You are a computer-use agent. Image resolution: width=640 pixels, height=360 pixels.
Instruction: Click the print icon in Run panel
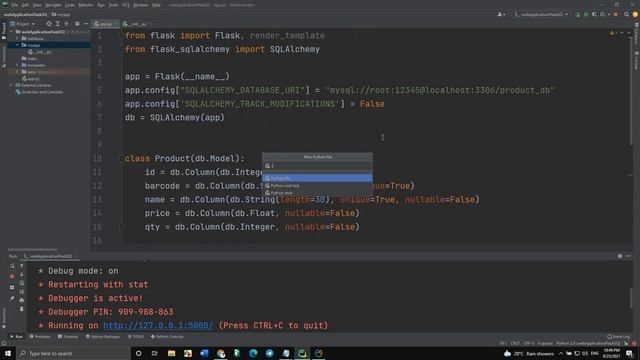click(x=22, y=300)
